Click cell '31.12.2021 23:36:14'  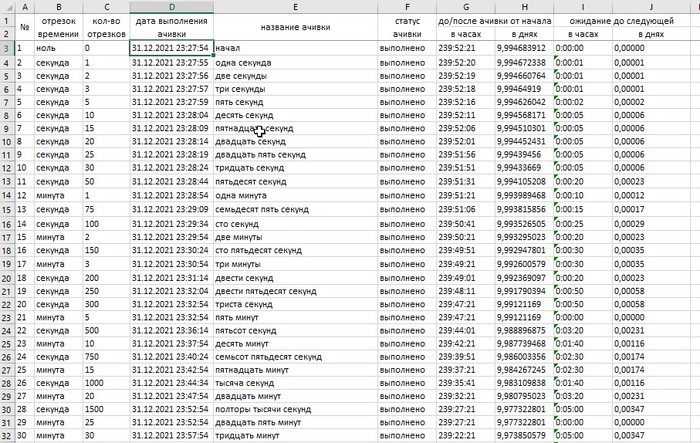click(x=172, y=331)
